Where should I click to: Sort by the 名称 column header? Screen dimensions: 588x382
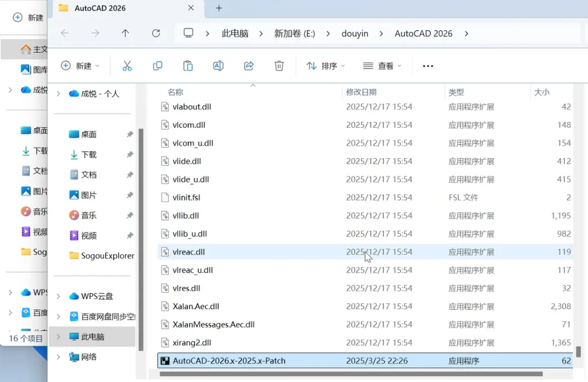coord(175,92)
